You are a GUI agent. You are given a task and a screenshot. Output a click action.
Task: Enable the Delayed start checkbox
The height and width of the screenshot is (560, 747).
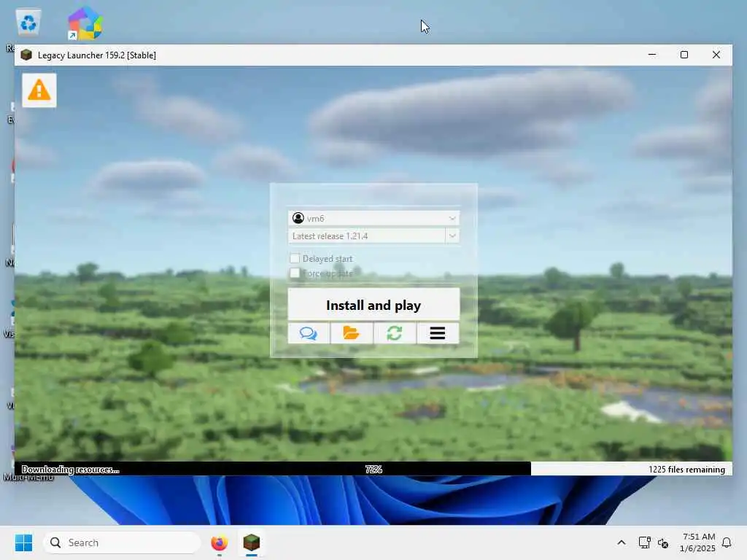tap(295, 259)
